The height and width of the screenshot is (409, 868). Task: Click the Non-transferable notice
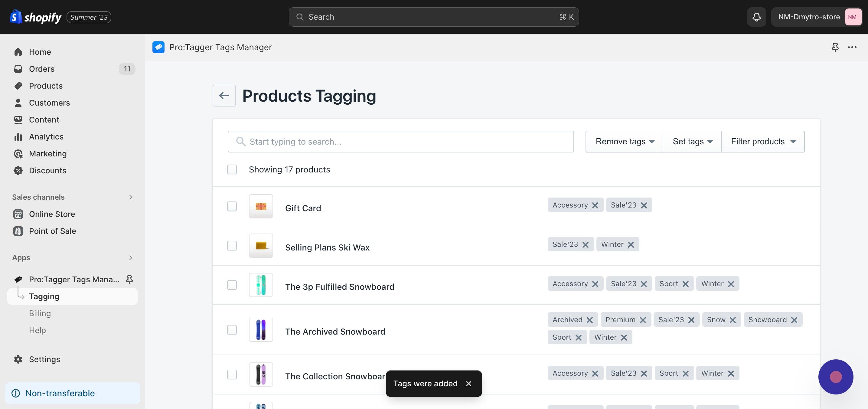click(73, 393)
